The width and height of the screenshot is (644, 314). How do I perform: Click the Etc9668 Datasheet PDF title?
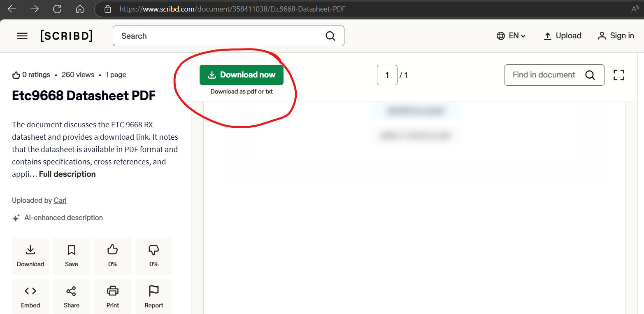tap(84, 96)
